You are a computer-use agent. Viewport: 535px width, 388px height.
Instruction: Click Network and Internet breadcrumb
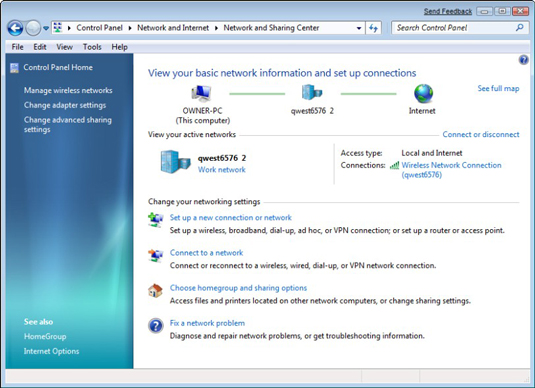point(173,28)
